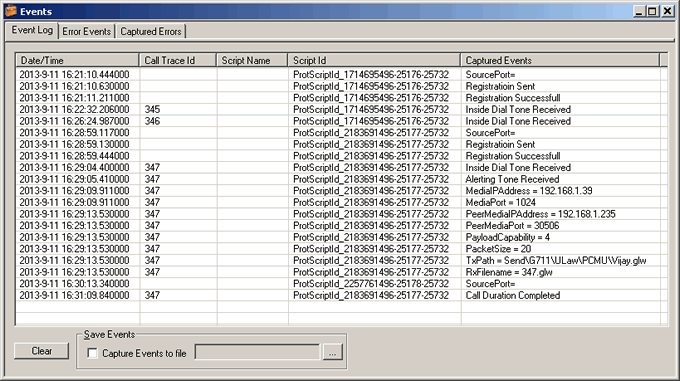Sort by Call Trace Id column header
Image resolution: width=680 pixels, height=381 pixels.
(x=177, y=60)
